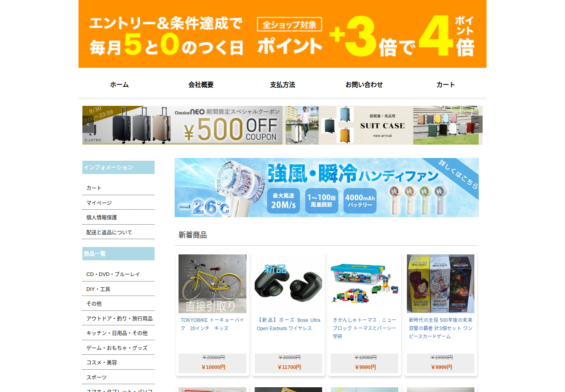Viewport: 565px width, 392px height.
Task: Select the スポーツ category
Action: (x=97, y=377)
